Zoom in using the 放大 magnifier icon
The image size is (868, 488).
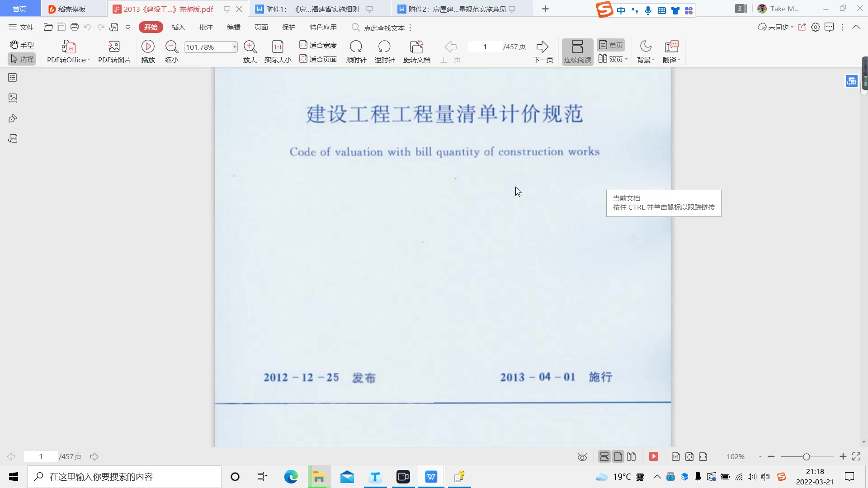click(250, 47)
